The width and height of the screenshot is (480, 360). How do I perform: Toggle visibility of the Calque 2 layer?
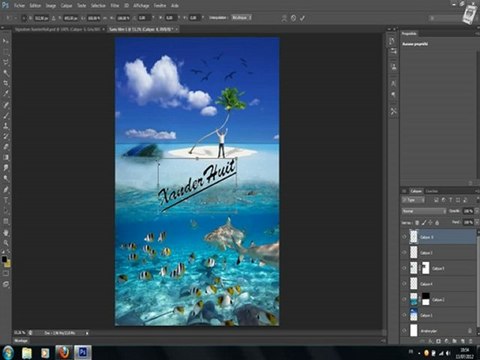pos(404,299)
